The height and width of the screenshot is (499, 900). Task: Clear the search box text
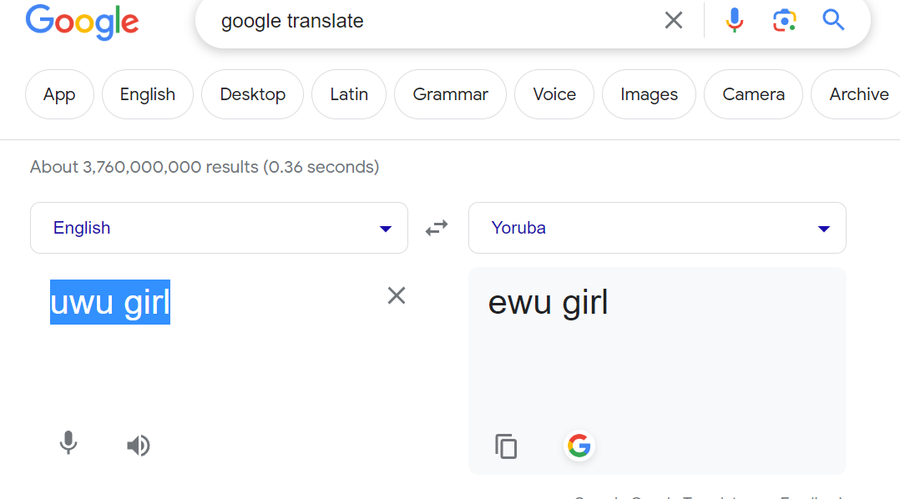click(674, 20)
